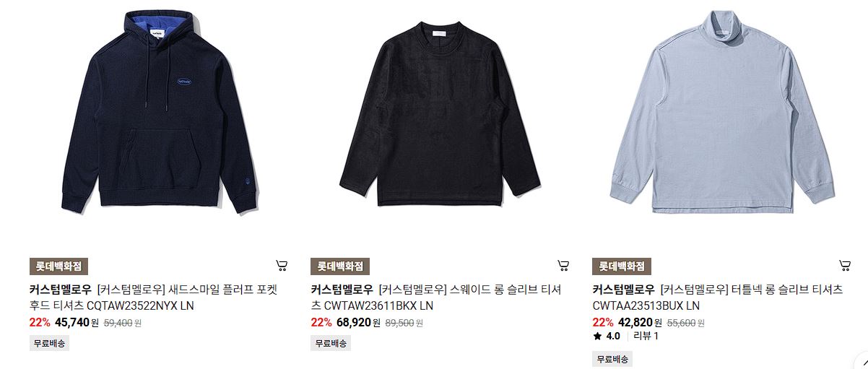Add the blue turtleneck to cart

coord(845,266)
